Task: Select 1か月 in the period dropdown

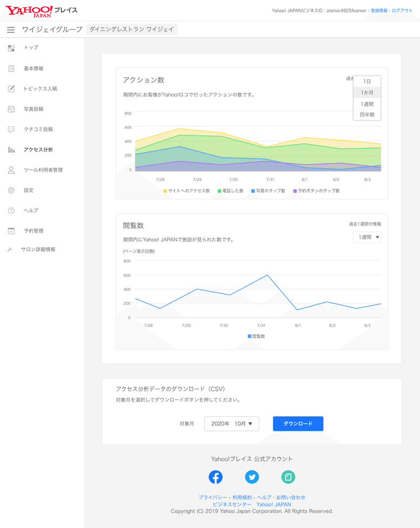Action: (x=367, y=92)
